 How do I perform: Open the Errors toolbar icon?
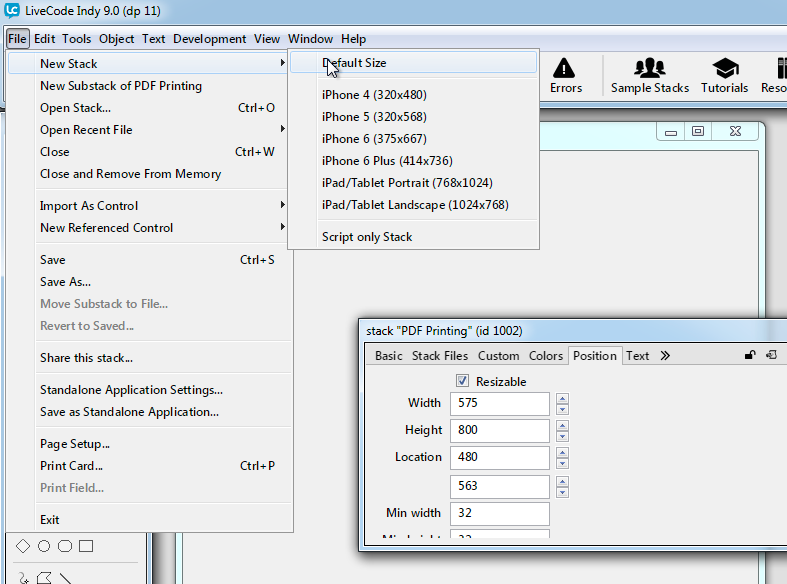tap(565, 76)
